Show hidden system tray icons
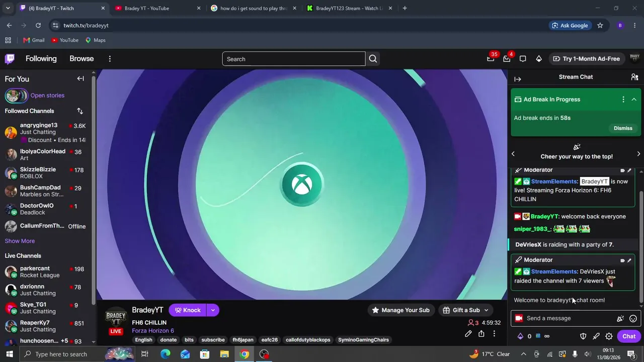The width and height of the screenshot is (644, 362). click(x=523, y=354)
